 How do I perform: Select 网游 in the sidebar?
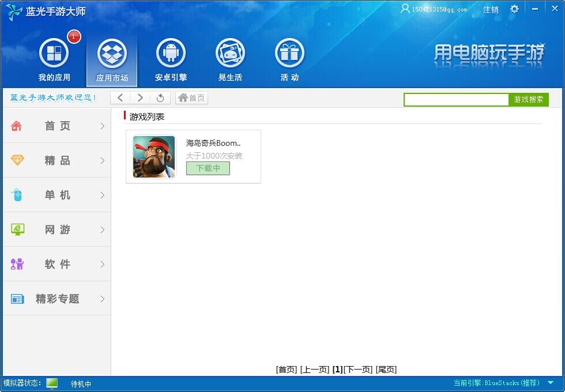tap(56, 230)
